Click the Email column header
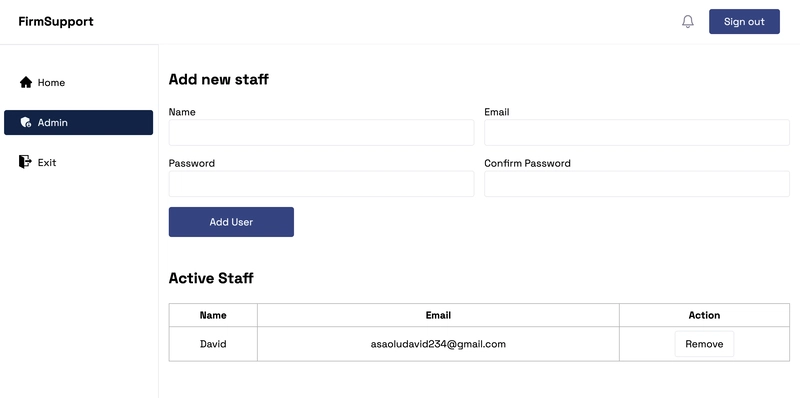Screen dimensions: 800x398 pos(438,315)
